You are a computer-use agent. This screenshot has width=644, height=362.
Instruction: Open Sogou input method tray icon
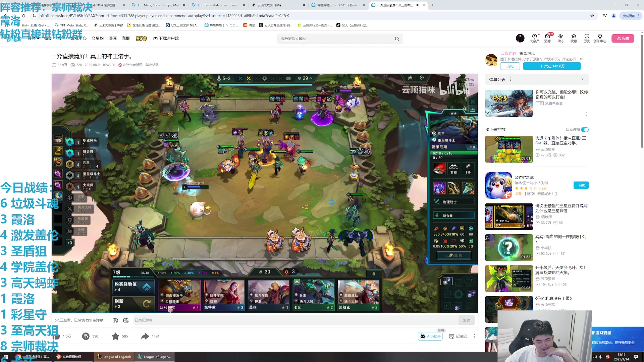click(607, 357)
